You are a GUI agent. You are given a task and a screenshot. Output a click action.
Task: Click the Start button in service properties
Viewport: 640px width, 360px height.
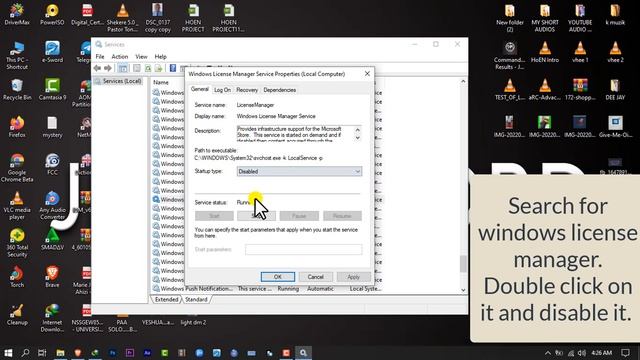(214, 216)
